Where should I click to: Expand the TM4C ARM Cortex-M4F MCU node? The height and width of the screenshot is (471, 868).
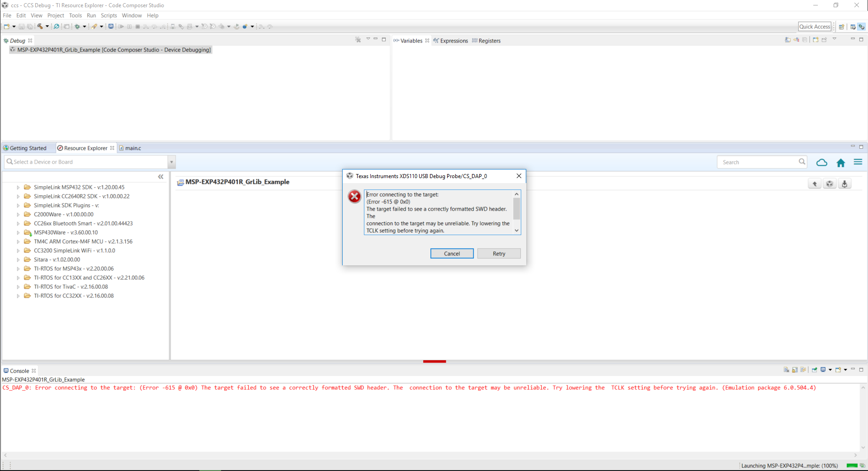(x=18, y=241)
